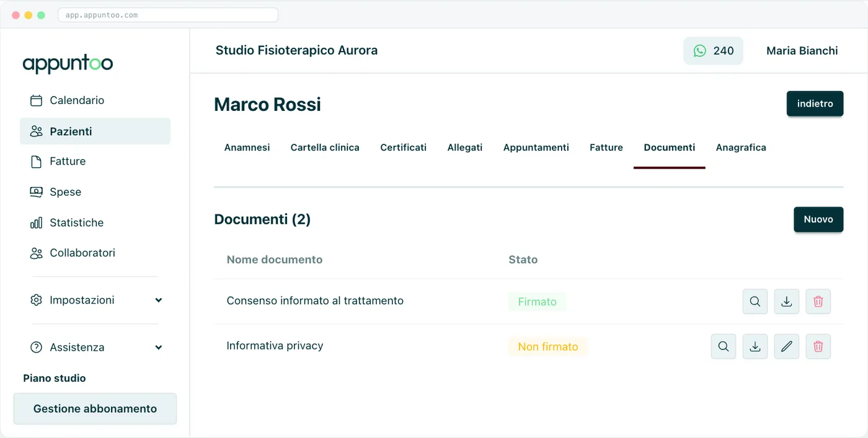
Task: Download the Informativa privacy document
Action: click(755, 346)
